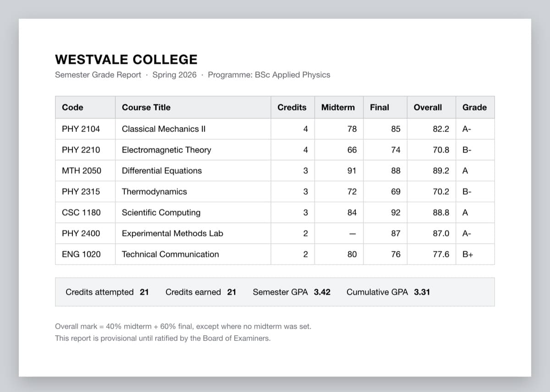Image resolution: width=550 pixels, height=392 pixels.
Task: Select the CSC 1180 course code
Action: point(81,212)
